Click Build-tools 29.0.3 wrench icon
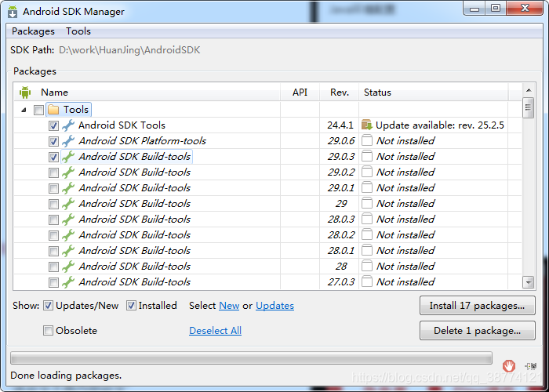This screenshot has height=392, width=549. click(68, 157)
